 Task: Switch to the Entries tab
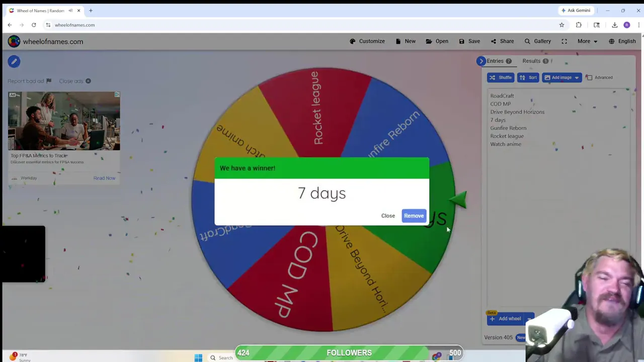[x=499, y=61]
